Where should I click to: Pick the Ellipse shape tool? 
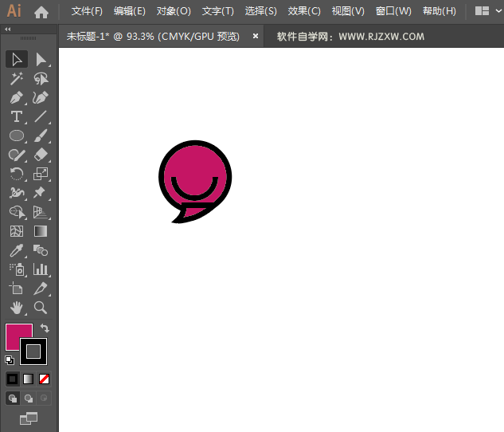pyautogui.click(x=16, y=135)
